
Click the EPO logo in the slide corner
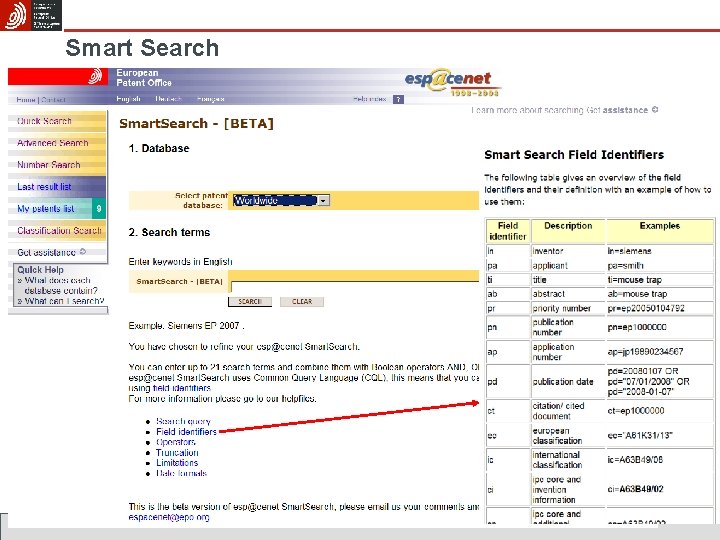[31, 15]
